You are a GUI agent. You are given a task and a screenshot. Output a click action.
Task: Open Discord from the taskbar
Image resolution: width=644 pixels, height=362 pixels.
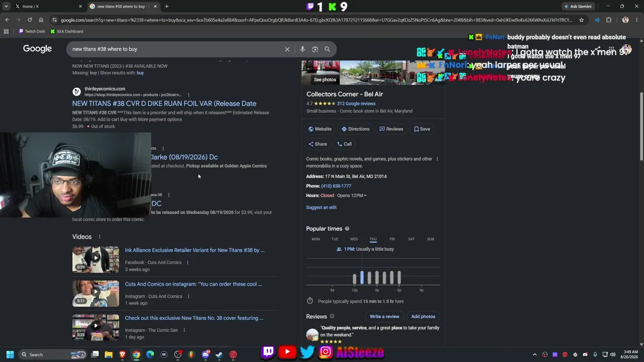[205, 354]
